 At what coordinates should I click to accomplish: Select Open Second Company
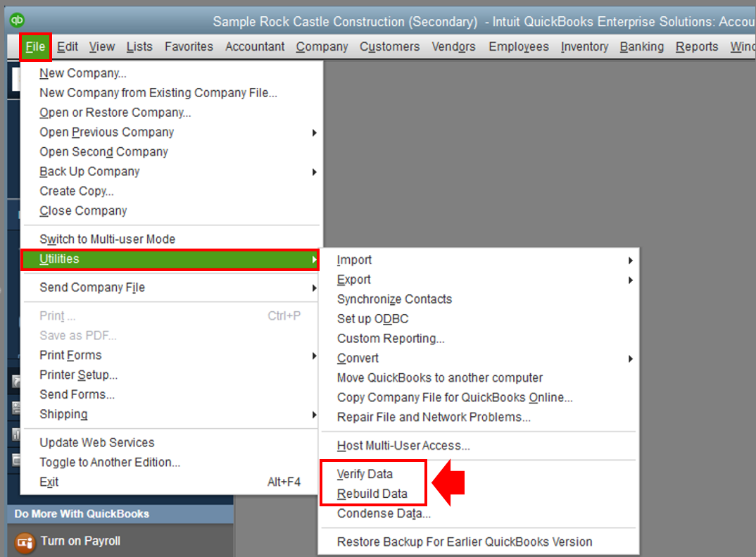(x=171, y=152)
